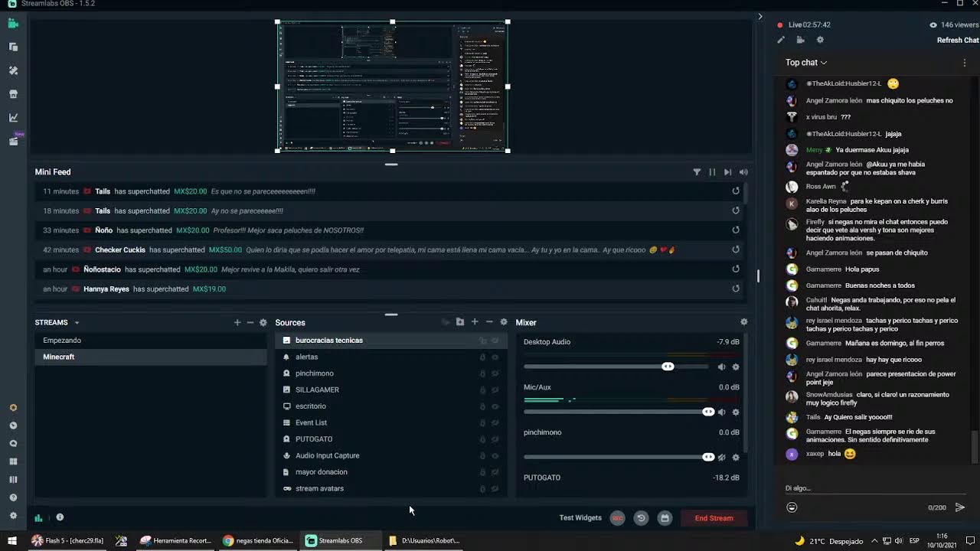980x551 pixels.
Task: Click the End Stream button
Action: [x=714, y=518]
